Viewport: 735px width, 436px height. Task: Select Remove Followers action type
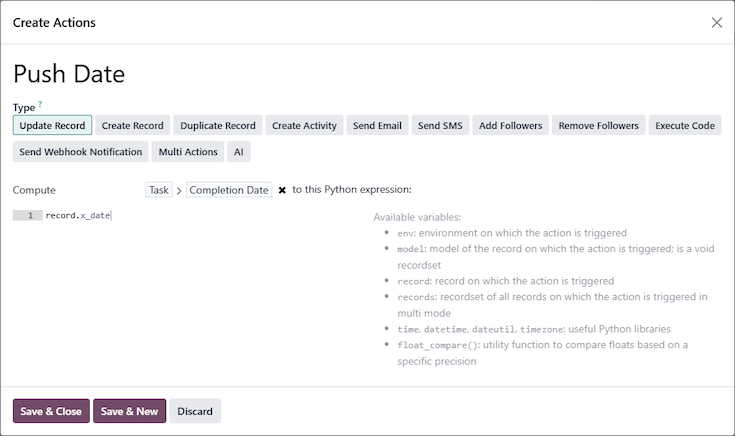[x=598, y=126]
